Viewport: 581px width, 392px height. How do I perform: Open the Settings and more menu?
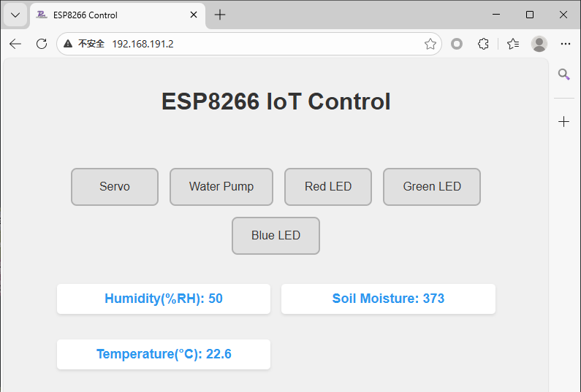tap(566, 44)
